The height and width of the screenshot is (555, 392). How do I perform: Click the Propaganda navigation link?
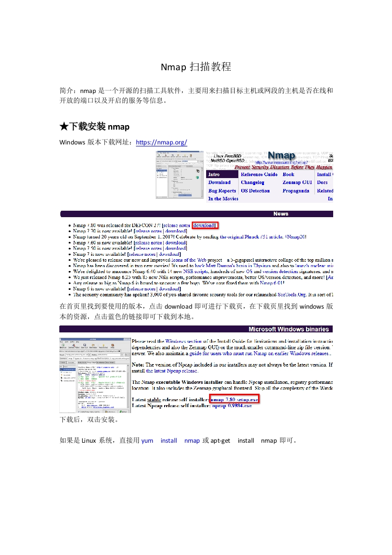tap(297, 190)
